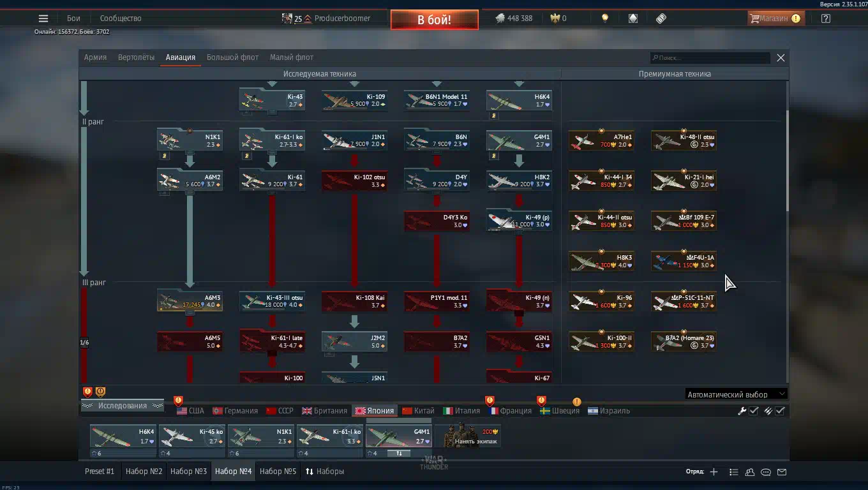Open the squad list icon

733,472
